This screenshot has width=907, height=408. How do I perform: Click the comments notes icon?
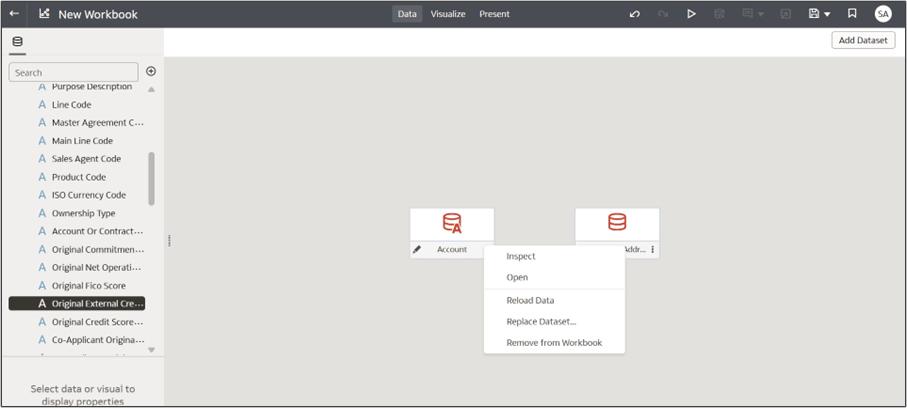749,14
